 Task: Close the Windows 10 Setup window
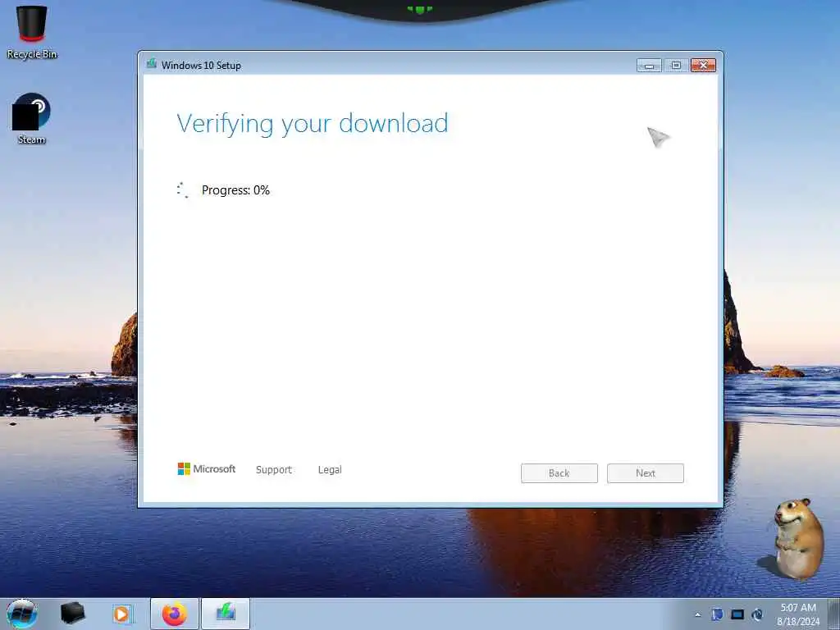(703, 66)
